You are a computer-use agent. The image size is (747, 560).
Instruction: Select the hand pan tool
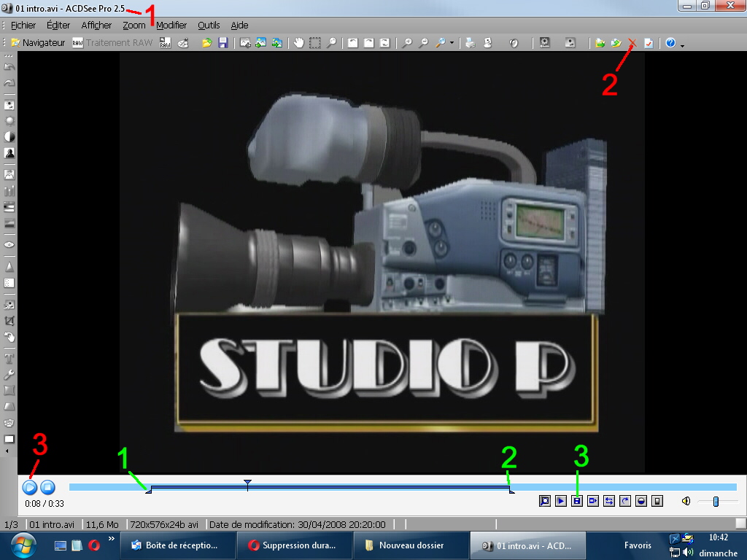[298, 43]
